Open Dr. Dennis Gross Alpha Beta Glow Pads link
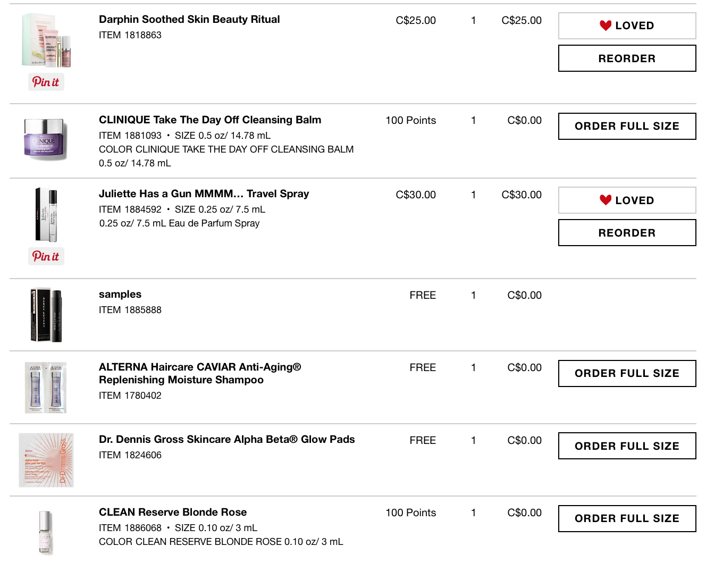 click(226, 440)
